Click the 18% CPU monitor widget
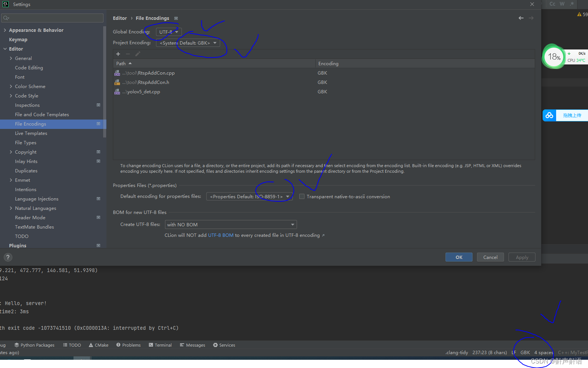Viewport: 588px width, 368px height. pos(554,57)
